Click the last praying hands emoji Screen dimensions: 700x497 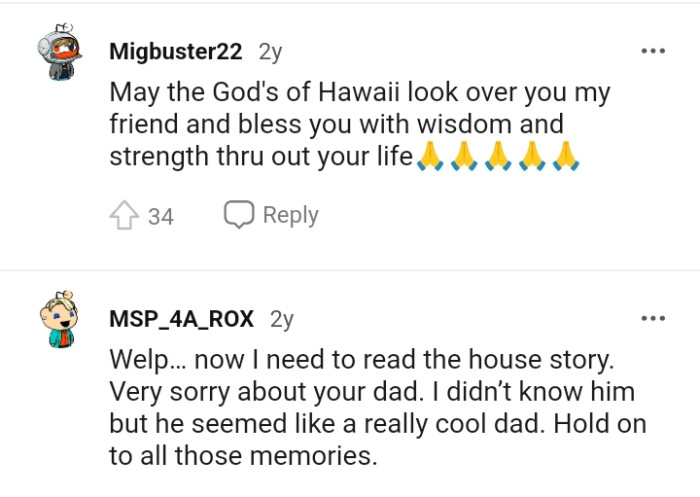click(x=566, y=157)
